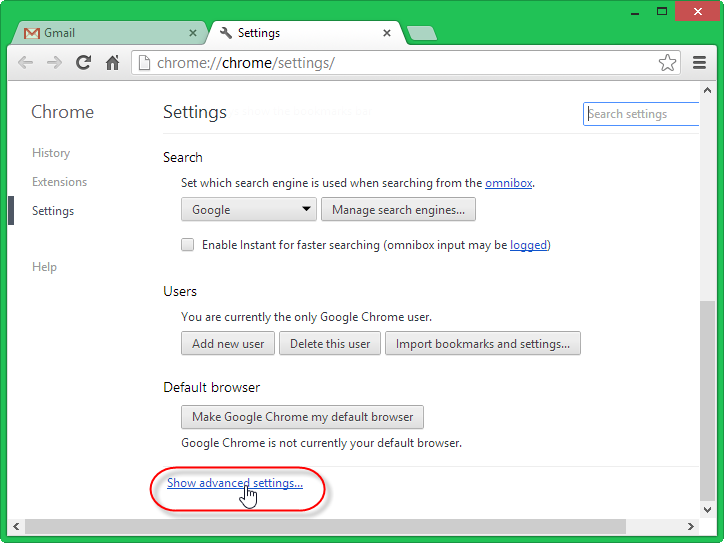
Task: Click the browser back arrow
Action: click(x=26, y=63)
